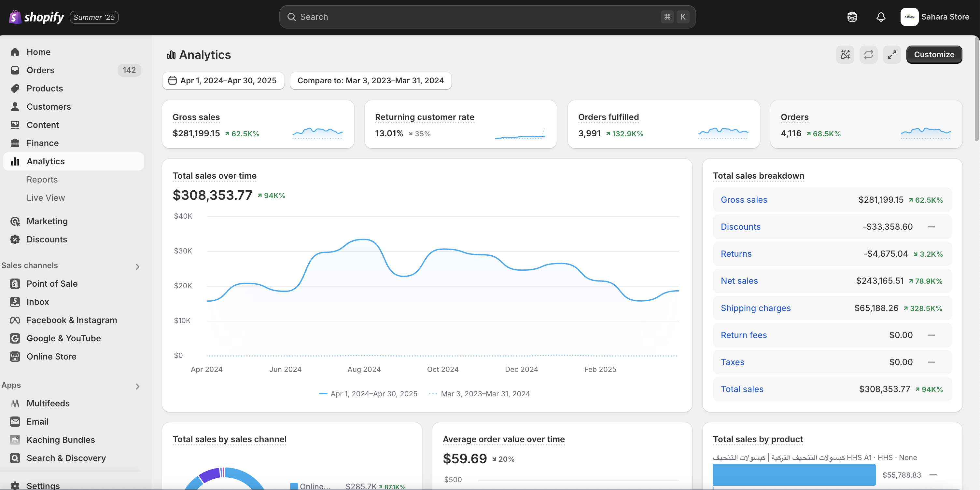Open the Home icon in sidebar

pyautogui.click(x=15, y=52)
